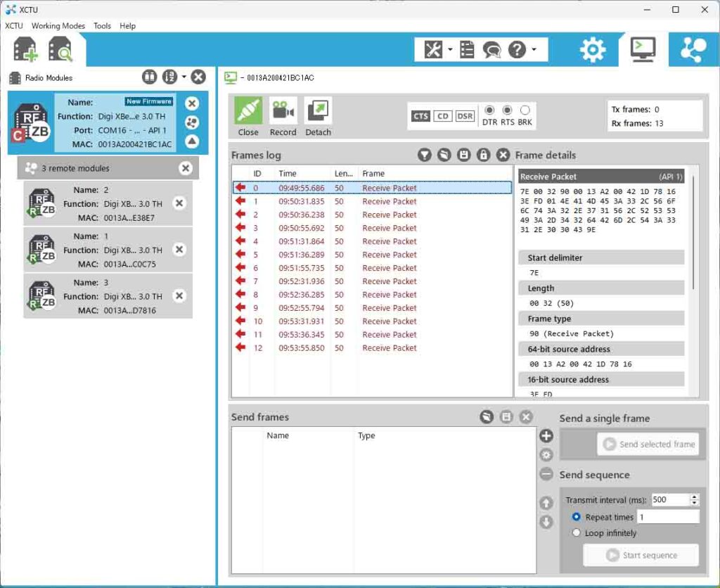Open the feedback speech bubbles icon
The width and height of the screenshot is (720, 588).
click(x=491, y=50)
